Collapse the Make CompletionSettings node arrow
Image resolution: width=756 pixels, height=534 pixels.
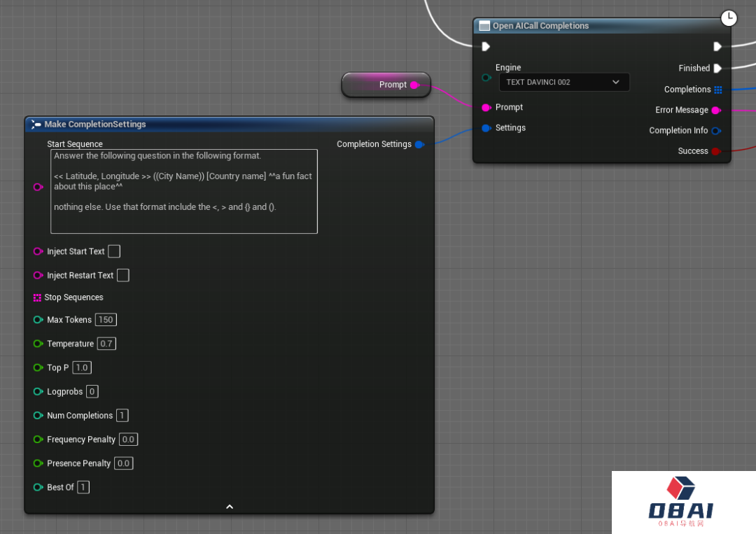tap(230, 507)
